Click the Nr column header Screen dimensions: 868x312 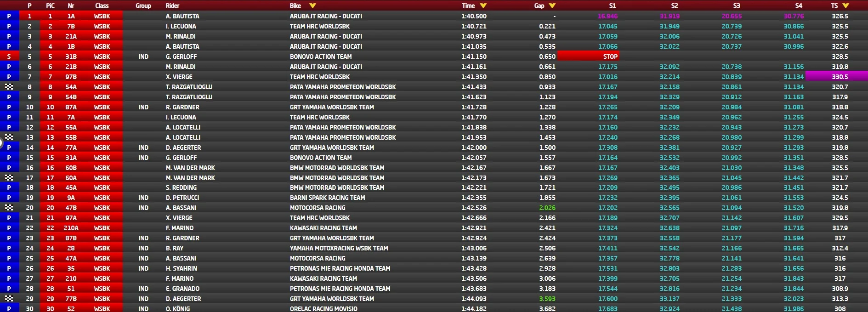71,6
